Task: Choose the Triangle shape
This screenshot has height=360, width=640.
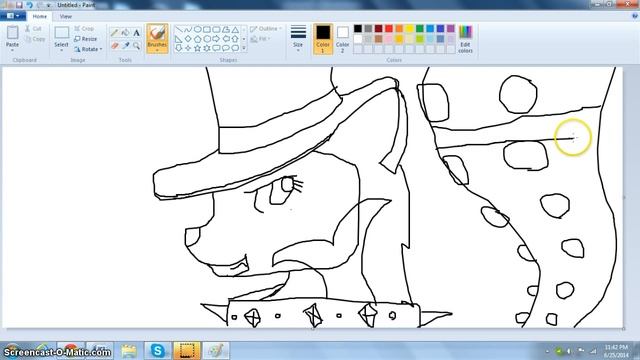Action: point(236,29)
